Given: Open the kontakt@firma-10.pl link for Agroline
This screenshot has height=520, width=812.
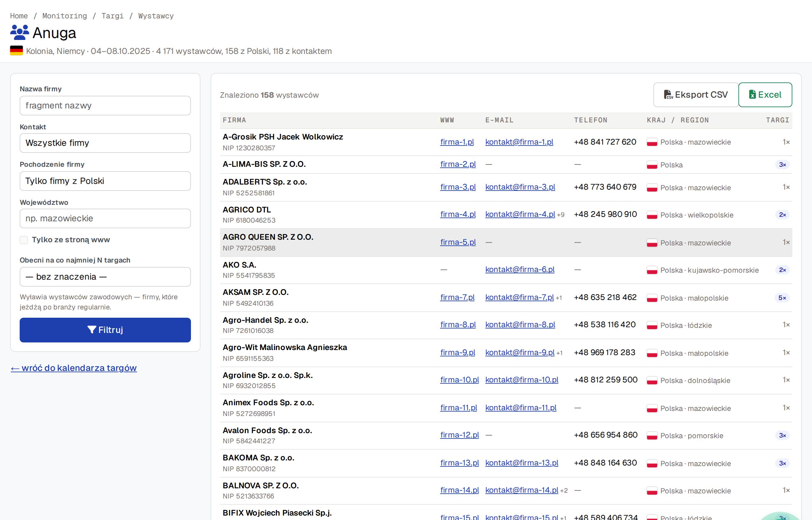Looking at the screenshot, I should (522, 380).
